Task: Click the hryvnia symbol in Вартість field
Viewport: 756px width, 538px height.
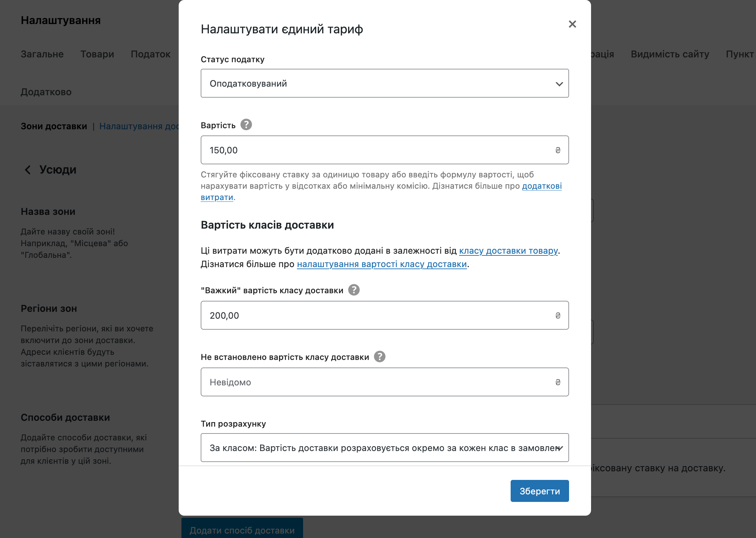Action: (x=558, y=150)
